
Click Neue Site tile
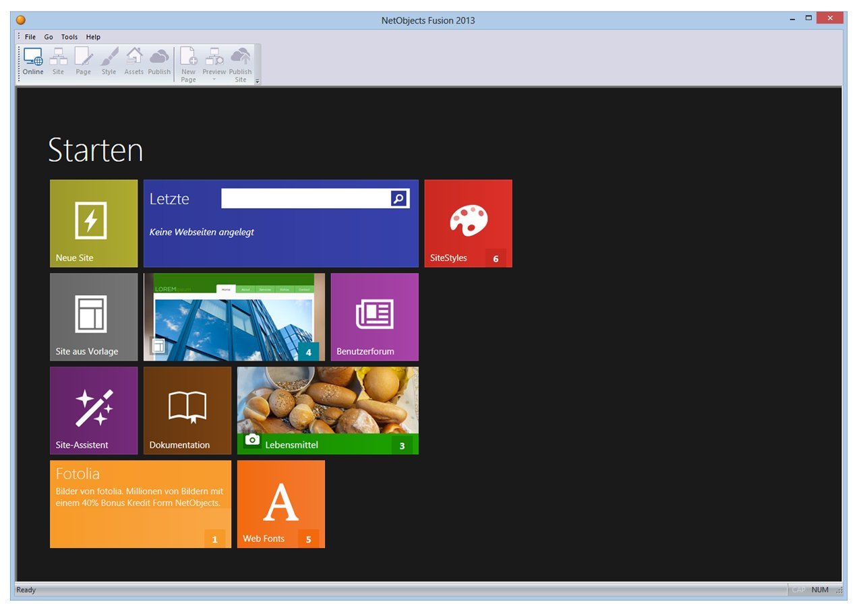tap(94, 223)
